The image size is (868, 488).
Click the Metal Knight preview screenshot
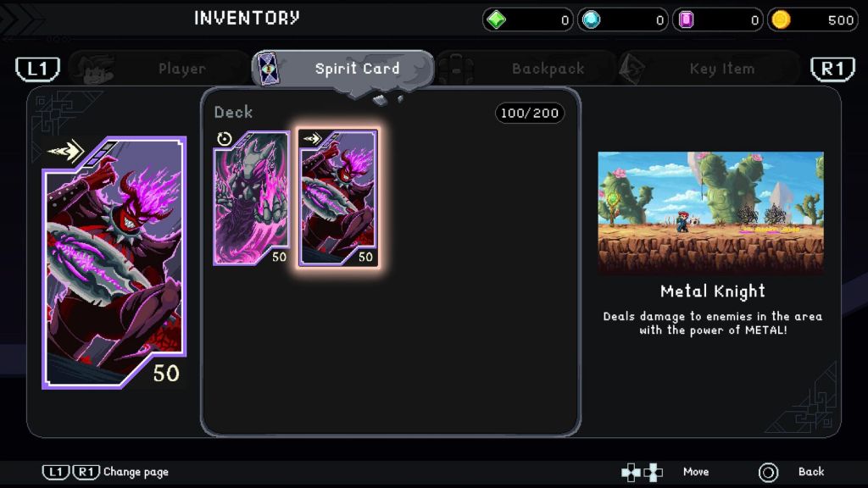coord(711,213)
